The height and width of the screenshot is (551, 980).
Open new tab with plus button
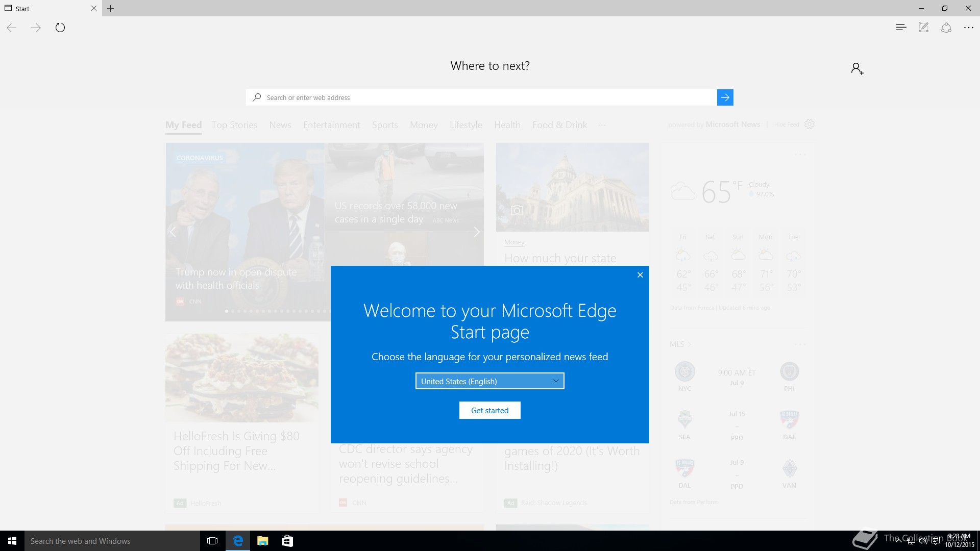(x=110, y=8)
